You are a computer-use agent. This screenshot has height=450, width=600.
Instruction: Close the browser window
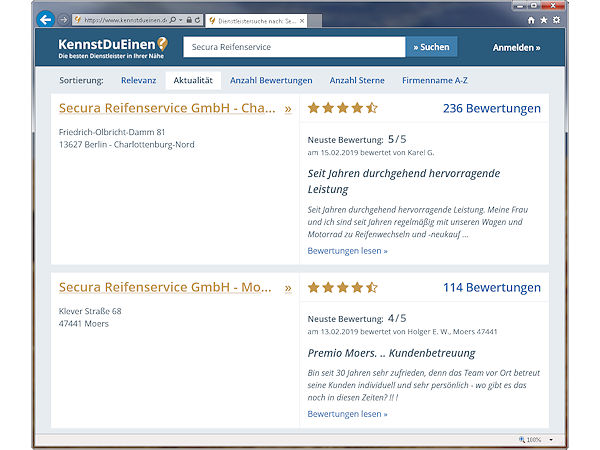[x=553, y=6]
